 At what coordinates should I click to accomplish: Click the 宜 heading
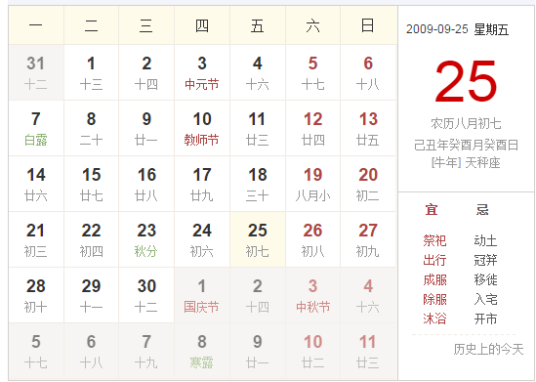(431, 209)
